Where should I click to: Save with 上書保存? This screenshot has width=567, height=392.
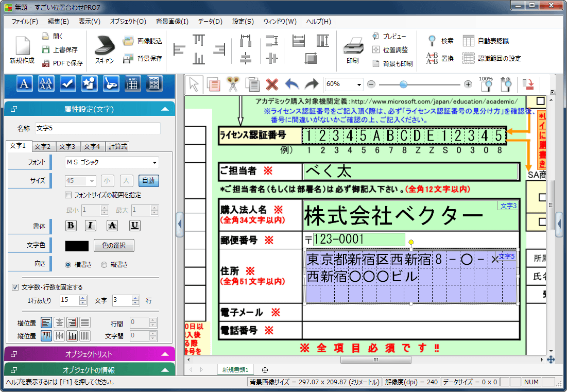pos(60,49)
